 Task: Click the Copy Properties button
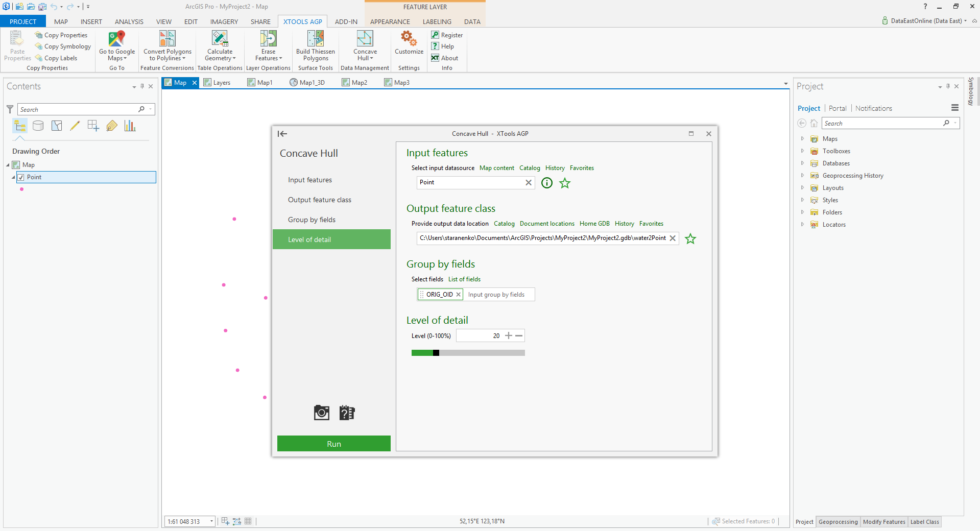point(61,35)
